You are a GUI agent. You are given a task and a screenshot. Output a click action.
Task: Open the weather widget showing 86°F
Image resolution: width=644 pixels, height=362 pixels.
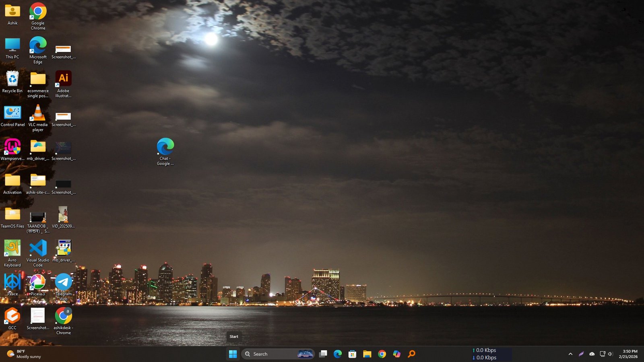24,354
